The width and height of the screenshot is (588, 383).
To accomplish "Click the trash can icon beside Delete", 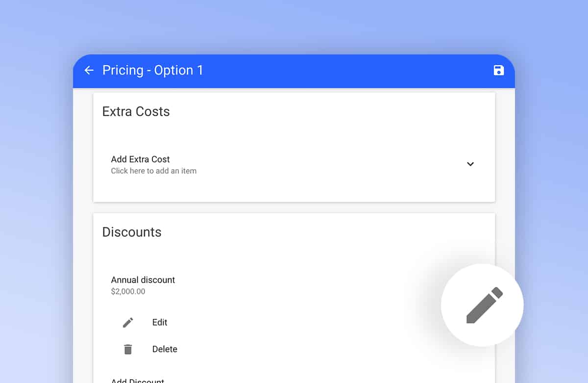I will 128,349.
